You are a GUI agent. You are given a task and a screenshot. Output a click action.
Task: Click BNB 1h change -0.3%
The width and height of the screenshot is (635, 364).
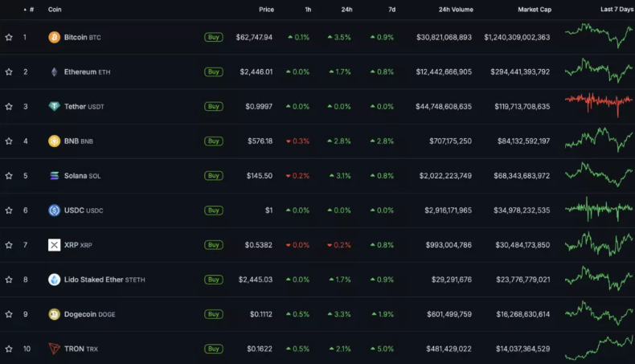click(297, 141)
